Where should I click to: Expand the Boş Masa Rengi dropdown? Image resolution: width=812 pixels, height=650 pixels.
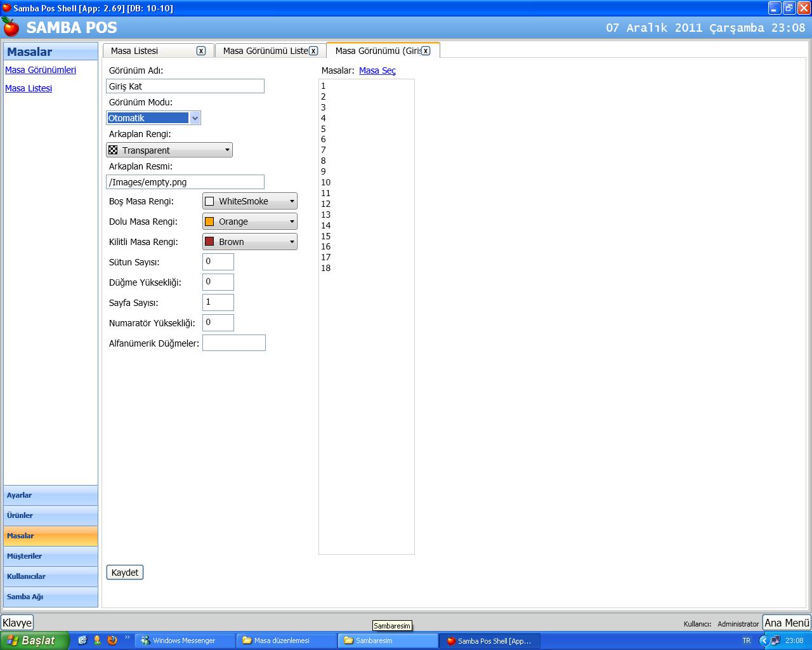pos(292,201)
